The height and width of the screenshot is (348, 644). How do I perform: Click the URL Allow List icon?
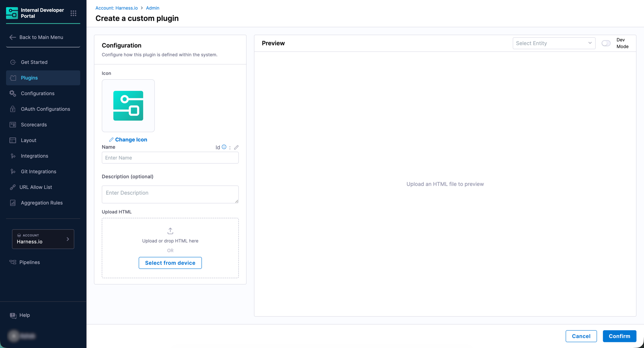pos(12,187)
